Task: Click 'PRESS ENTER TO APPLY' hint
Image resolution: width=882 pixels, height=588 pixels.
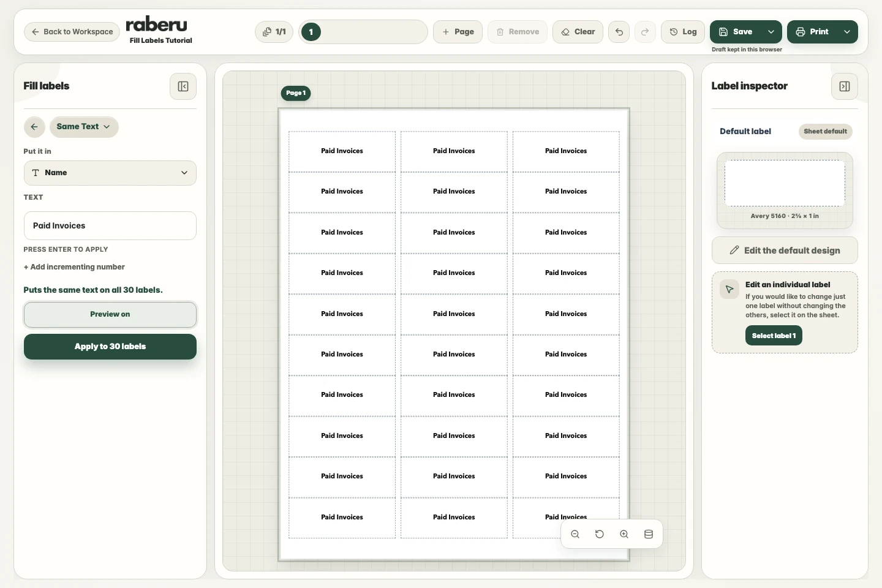Action: 66,250
